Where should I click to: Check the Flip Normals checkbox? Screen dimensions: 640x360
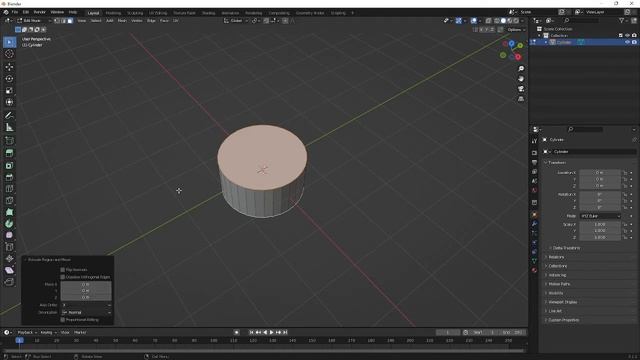[62, 270]
